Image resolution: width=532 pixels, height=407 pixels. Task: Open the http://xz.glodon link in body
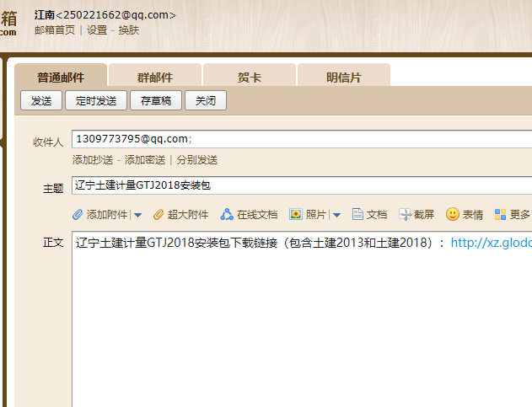[492, 243]
